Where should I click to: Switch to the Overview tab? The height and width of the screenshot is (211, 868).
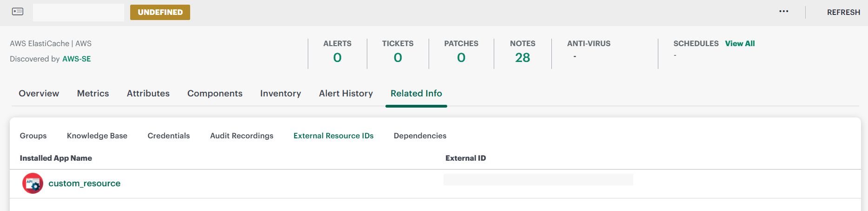point(39,94)
